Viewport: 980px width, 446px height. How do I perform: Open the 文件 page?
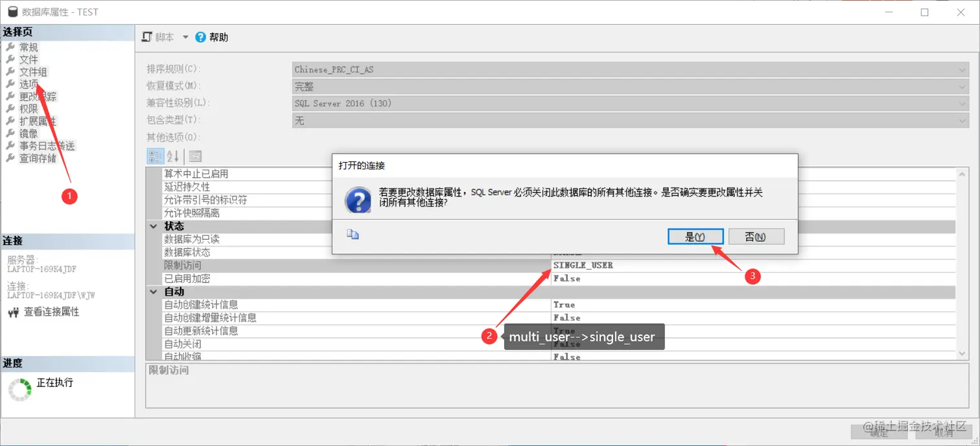point(29,60)
